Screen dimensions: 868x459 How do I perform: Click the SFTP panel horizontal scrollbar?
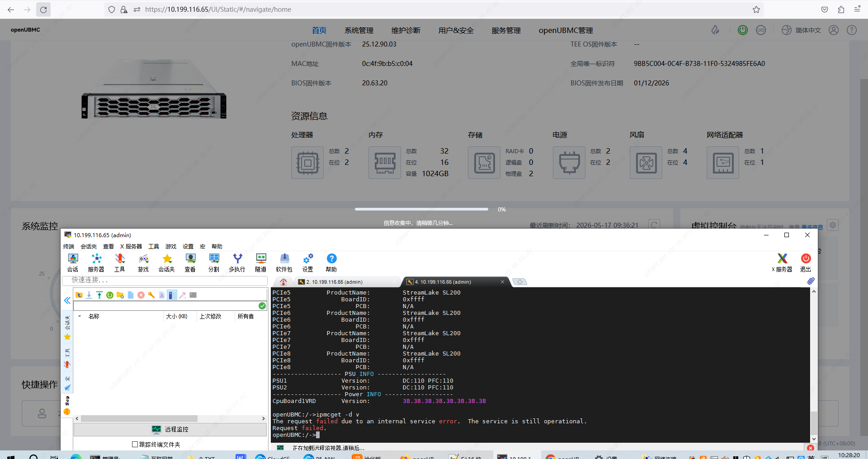coord(139,419)
